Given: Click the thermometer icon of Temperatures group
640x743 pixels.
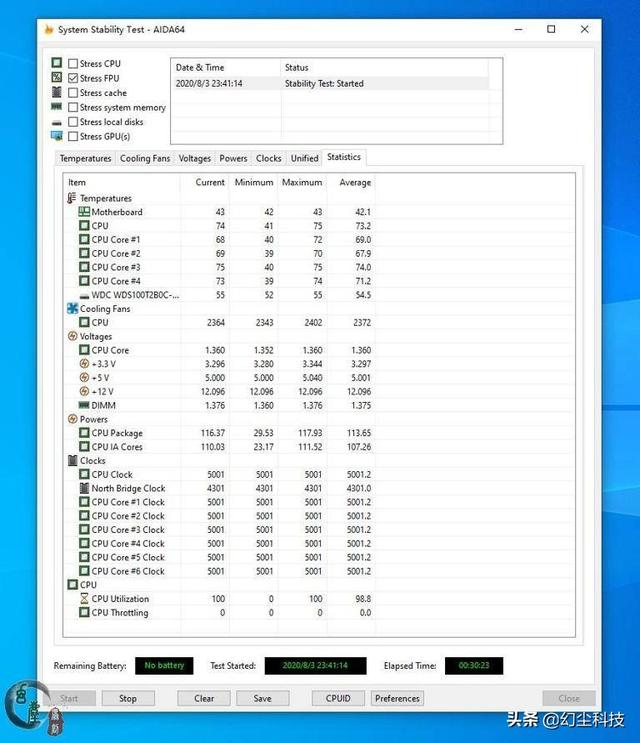Looking at the screenshot, I should (x=72, y=198).
